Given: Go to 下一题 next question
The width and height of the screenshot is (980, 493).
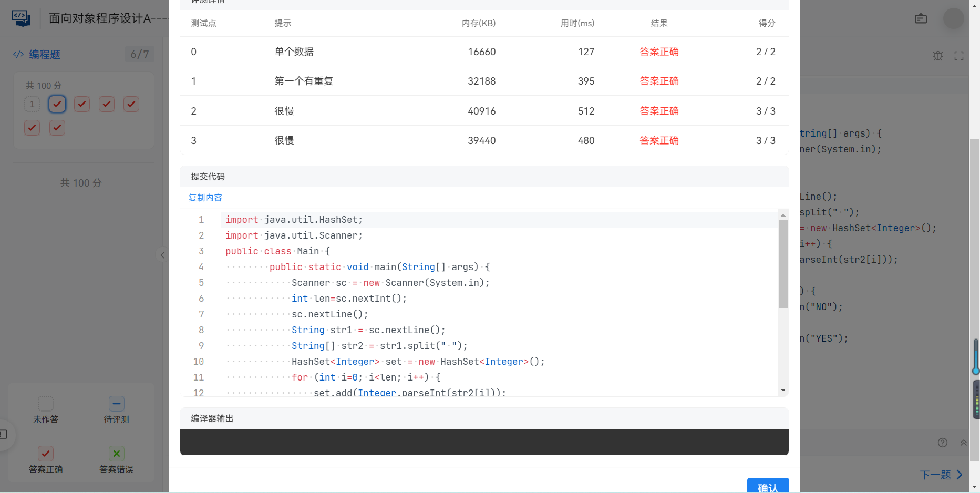Looking at the screenshot, I should 941,475.
